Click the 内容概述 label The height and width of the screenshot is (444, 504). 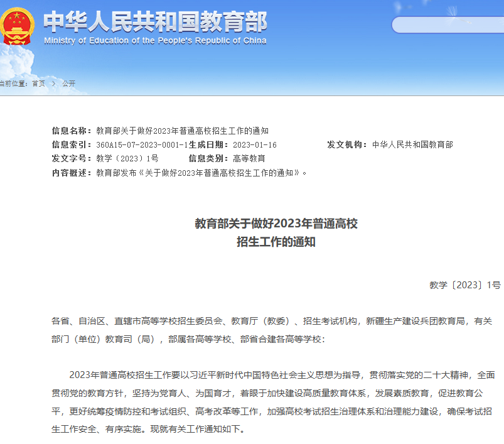[x=72, y=173]
